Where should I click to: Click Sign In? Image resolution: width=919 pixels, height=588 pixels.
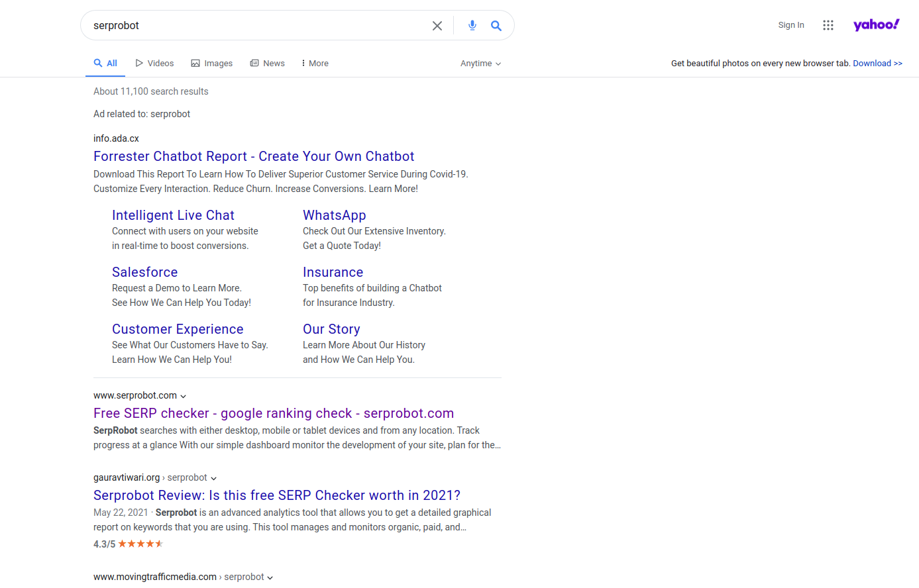tap(791, 25)
